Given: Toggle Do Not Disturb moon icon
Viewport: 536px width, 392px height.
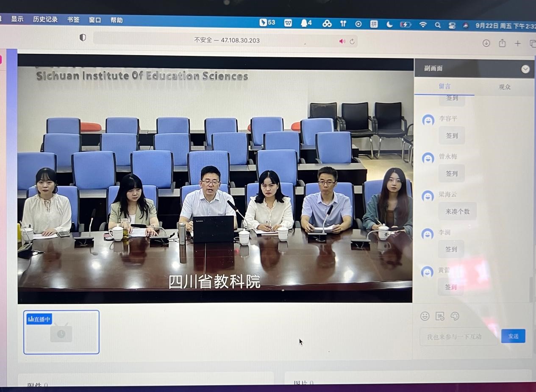Looking at the screenshot, I should (x=389, y=25).
